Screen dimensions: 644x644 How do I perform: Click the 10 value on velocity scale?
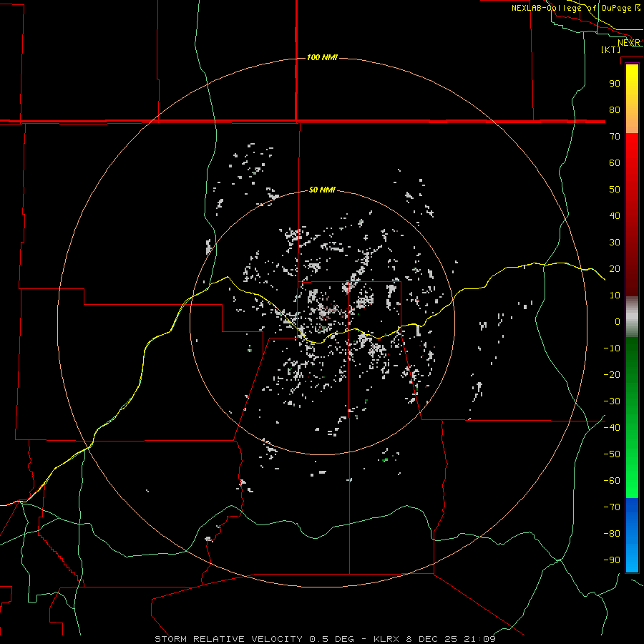click(x=615, y=296)
